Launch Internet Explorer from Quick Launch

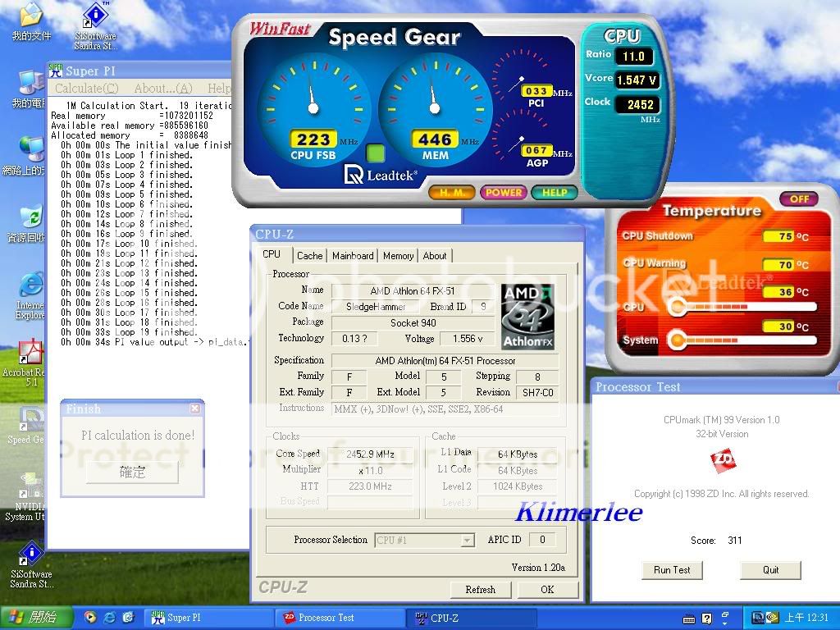point(109,618)
